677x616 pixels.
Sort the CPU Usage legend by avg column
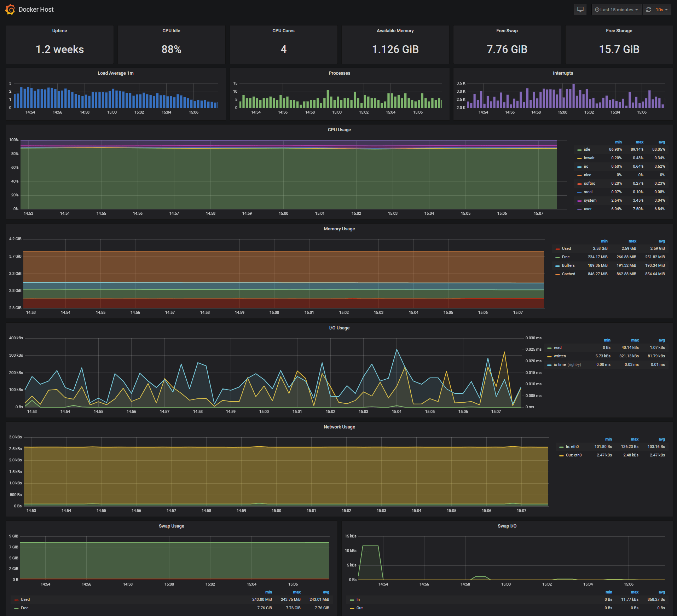661,142
